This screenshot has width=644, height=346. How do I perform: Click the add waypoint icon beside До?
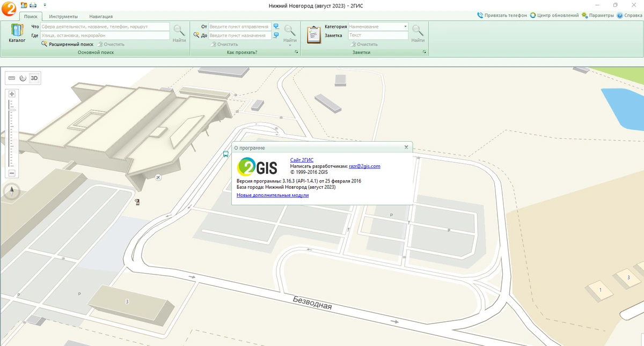click(x=196, y=35)
